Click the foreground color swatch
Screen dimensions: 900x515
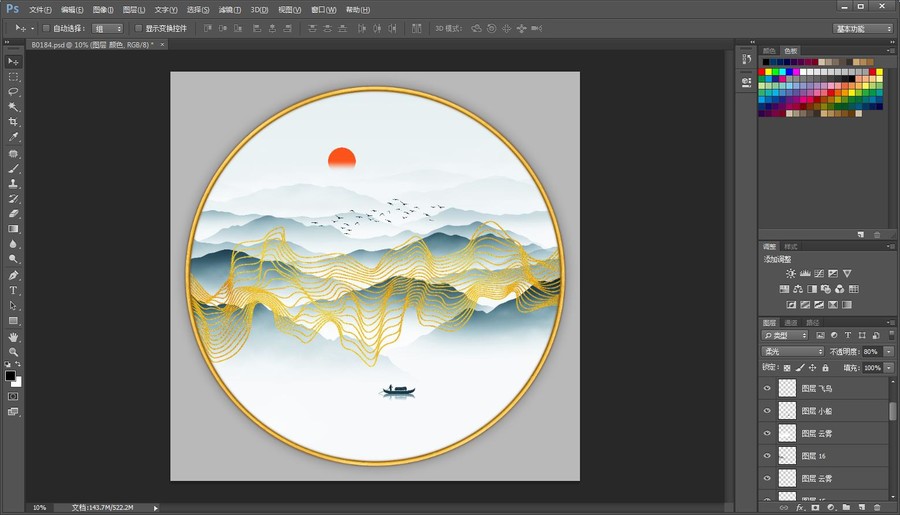[x=10, y=375]
